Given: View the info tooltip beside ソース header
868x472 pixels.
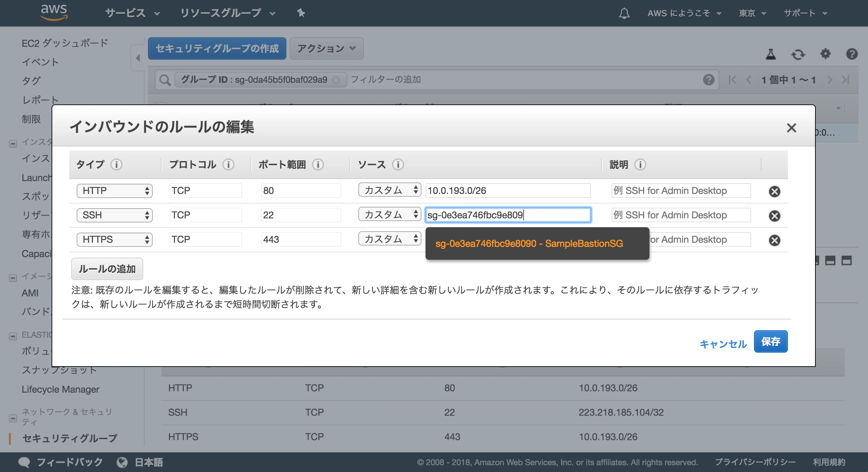Looking at the screenshot, I should (x=398, y=165).
